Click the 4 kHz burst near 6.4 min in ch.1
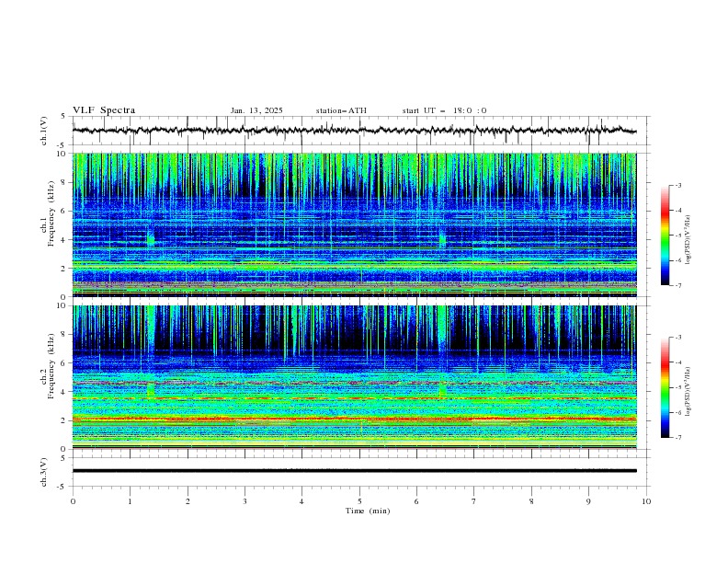The width and height of the screenshot is (728, 563). pos(442,238)
